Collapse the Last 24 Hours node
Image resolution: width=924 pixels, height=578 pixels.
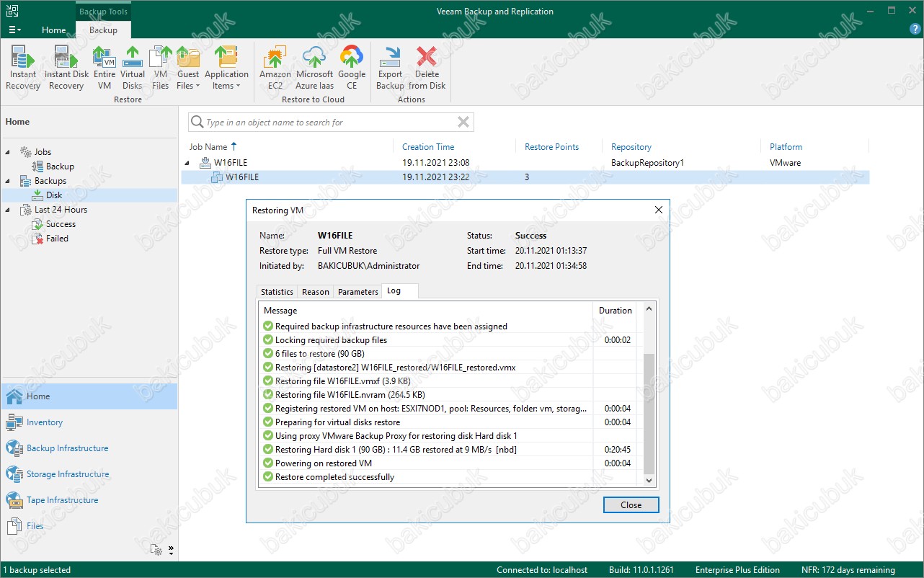pyautogui.click(x=8, y=210)
